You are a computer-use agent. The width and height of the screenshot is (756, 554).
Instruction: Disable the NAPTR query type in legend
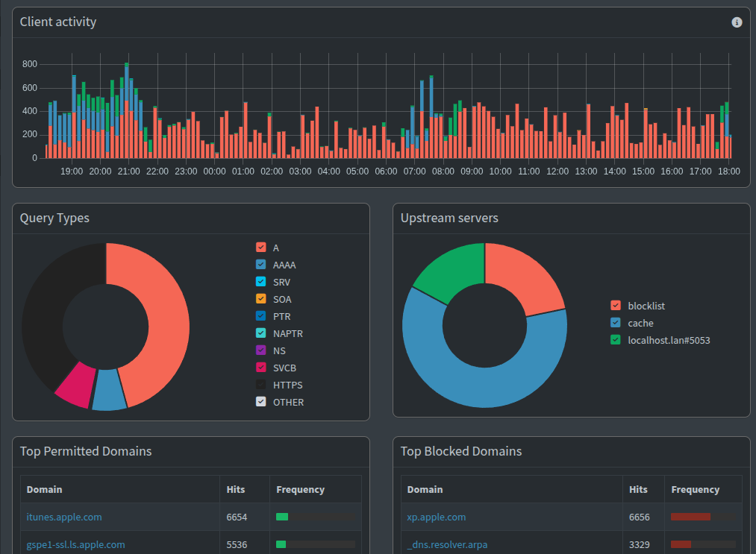coord(261,333)
